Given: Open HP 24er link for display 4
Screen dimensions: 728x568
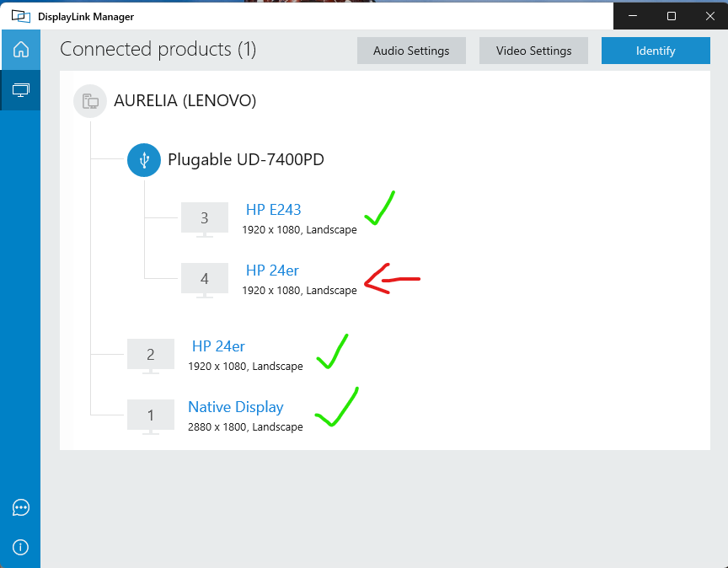Looking at the screenshot, I should [x=272, y=271].
